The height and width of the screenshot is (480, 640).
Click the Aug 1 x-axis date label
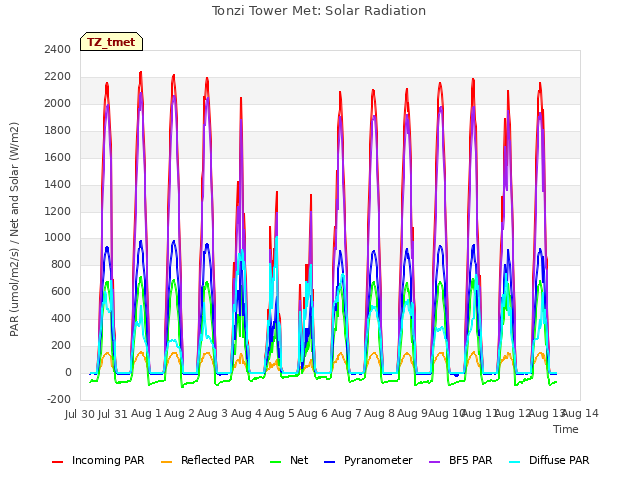[146, 414]
